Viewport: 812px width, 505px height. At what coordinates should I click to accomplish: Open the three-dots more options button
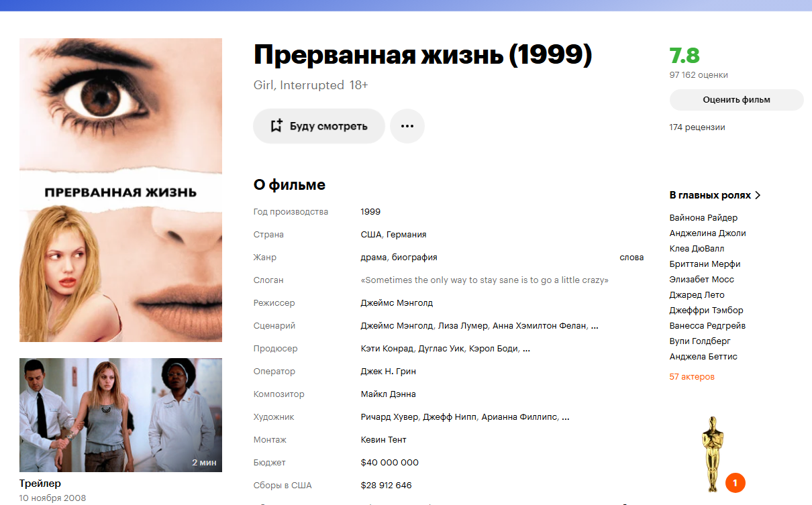pyautogui.click(x=407, y=126)
